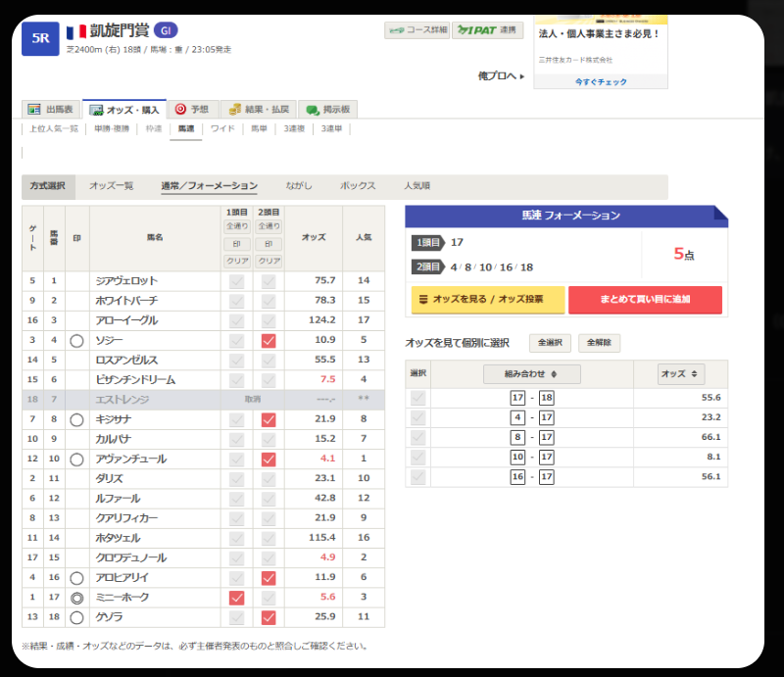Expand the 俺プロへ link arrow

pyautogui.click(x=520, y=74)
